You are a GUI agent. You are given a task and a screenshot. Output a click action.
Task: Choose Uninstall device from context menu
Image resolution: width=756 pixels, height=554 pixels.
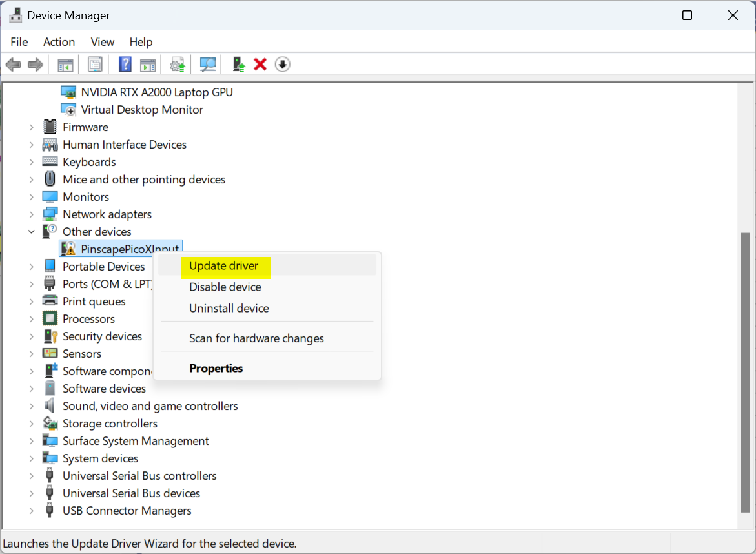(x=267, y=308)
